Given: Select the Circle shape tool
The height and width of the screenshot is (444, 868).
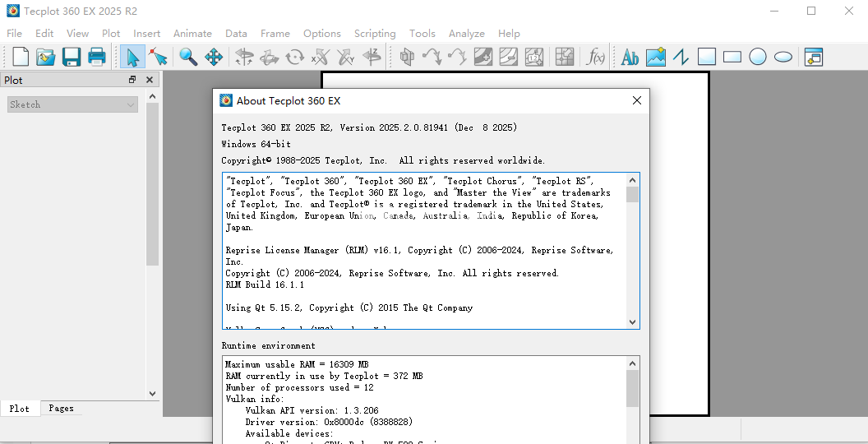Looking at the screenshot, I should [758, 57].
